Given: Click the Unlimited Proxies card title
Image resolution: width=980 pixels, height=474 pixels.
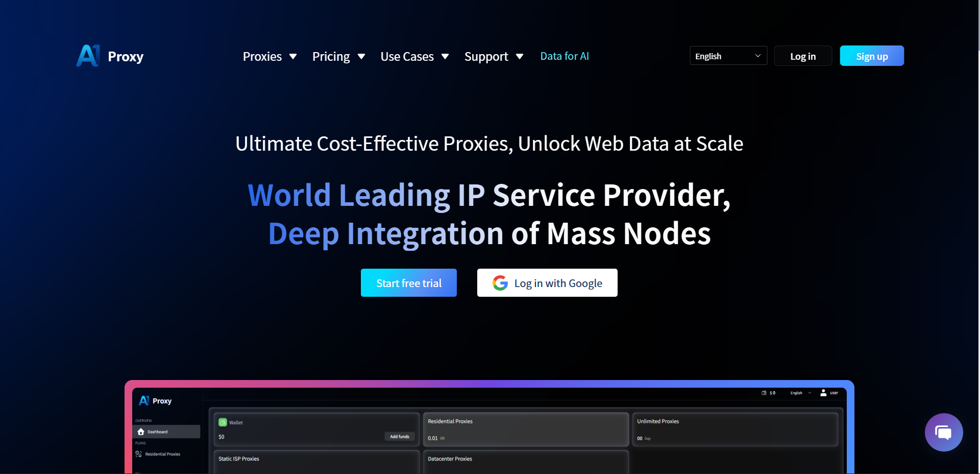Looking at the screenshot, I should coord(658,421).
